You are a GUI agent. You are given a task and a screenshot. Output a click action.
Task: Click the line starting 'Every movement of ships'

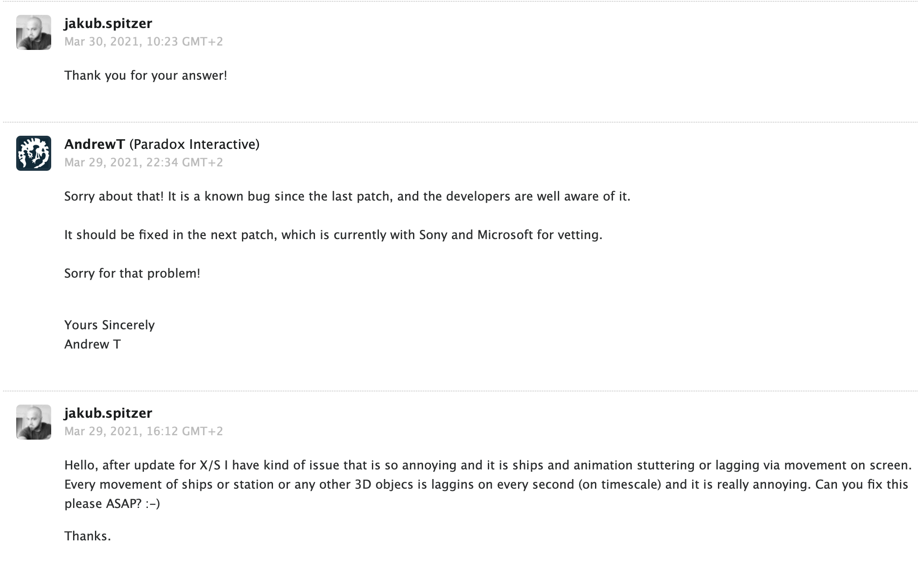(x=486, y=484)
